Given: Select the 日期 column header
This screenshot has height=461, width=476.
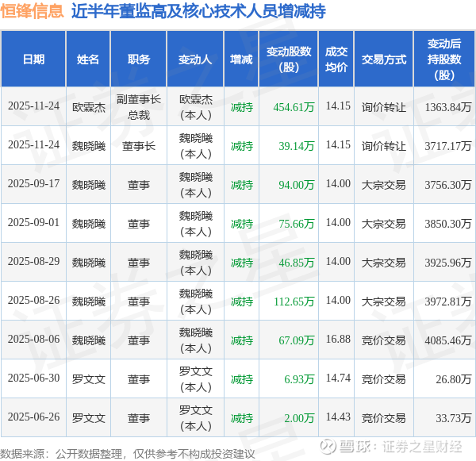Looking at the screenshot, I should [x=33, y=60].
